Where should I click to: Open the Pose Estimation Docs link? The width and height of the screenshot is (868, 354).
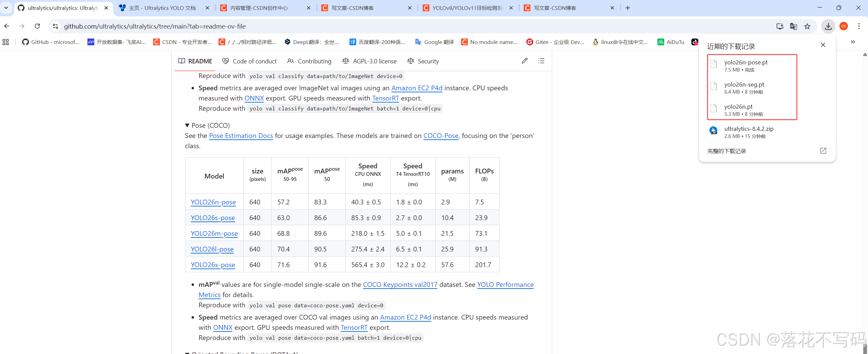[241, 136]
